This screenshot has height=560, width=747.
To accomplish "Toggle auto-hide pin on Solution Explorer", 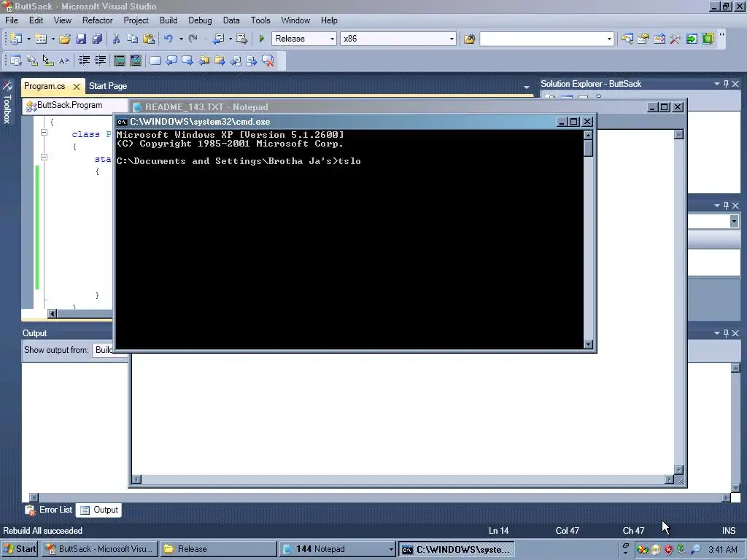I will (x=726, y=84).
